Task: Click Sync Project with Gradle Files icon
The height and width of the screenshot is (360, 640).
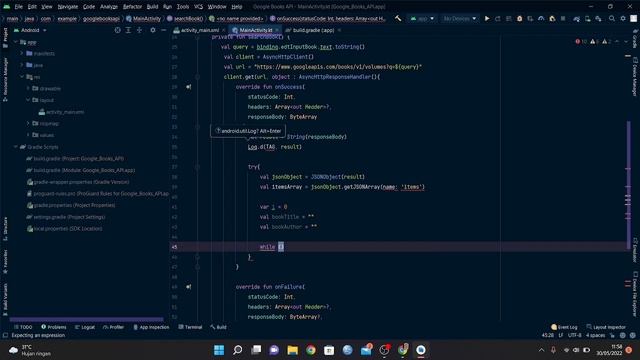Action: pos(576,18)
